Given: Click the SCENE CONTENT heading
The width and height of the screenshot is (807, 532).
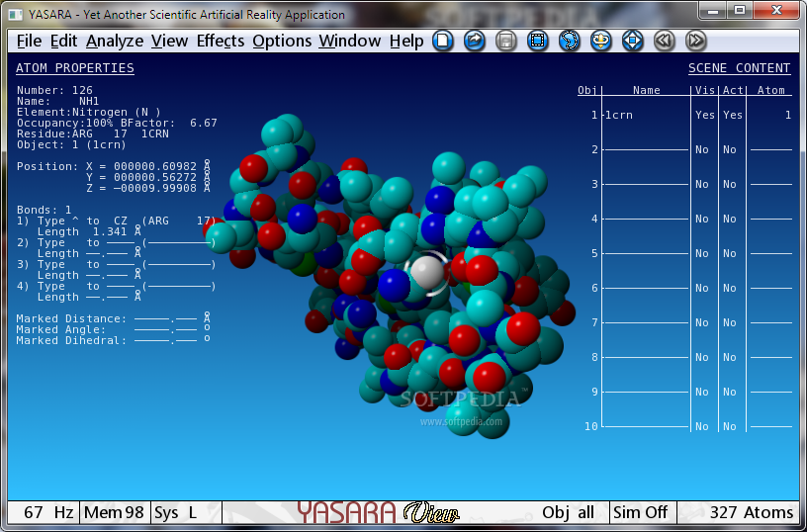Looking at the screenshot, I should pos(739,68).
